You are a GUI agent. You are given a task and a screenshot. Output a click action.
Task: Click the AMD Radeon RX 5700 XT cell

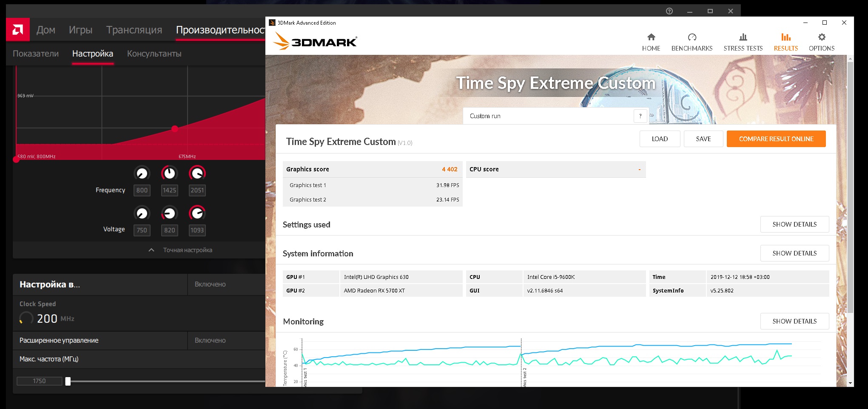coord(401,291)
